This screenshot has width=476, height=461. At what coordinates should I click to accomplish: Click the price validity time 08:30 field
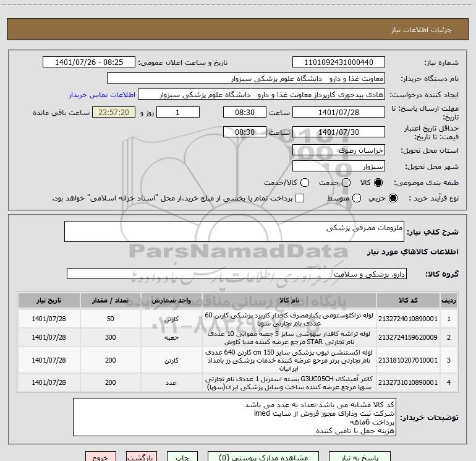point(245,132)
